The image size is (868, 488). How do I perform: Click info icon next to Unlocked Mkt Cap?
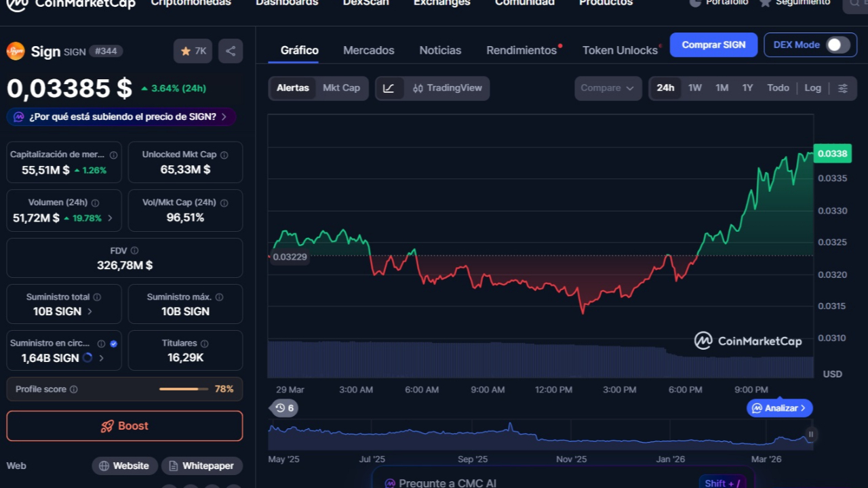[x=224, y=155]
